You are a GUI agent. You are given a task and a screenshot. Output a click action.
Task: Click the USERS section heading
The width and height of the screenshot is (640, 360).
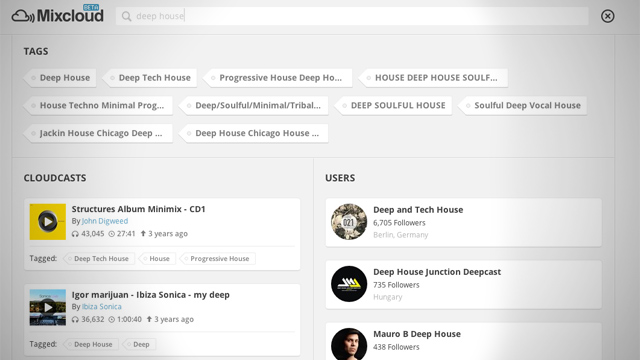tap(340, 178)
